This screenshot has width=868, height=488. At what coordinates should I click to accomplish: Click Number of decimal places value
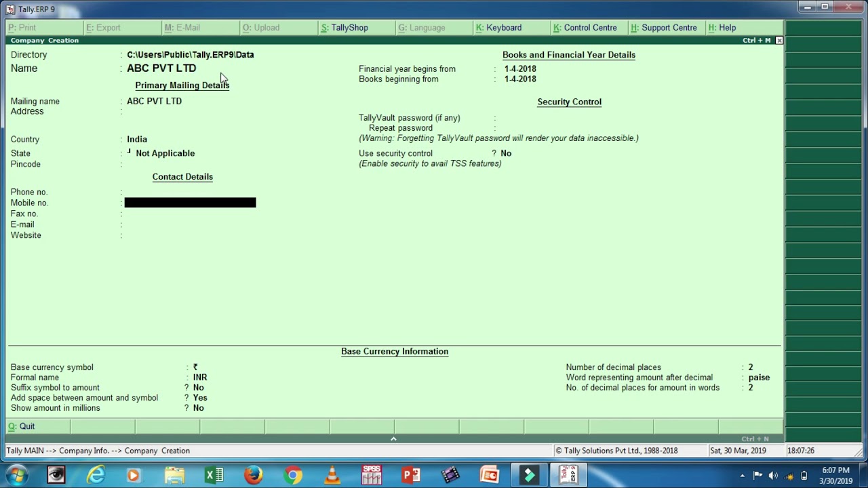(x=751, y=367)
